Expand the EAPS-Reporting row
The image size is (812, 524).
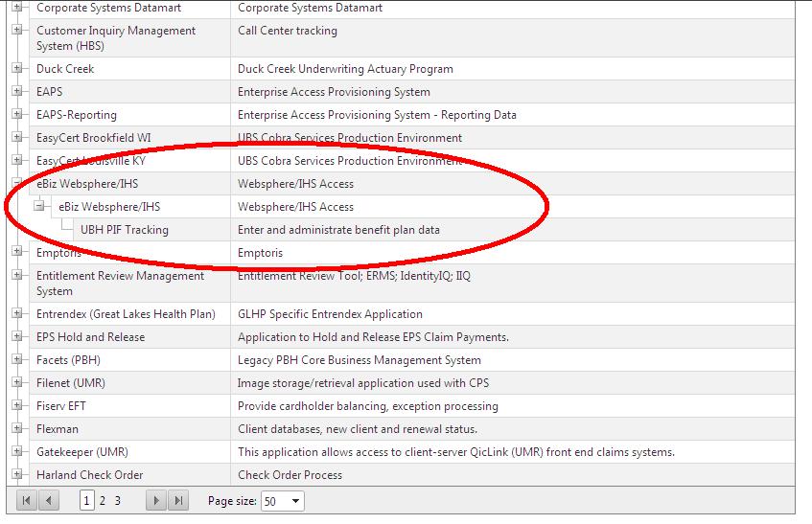17,114
